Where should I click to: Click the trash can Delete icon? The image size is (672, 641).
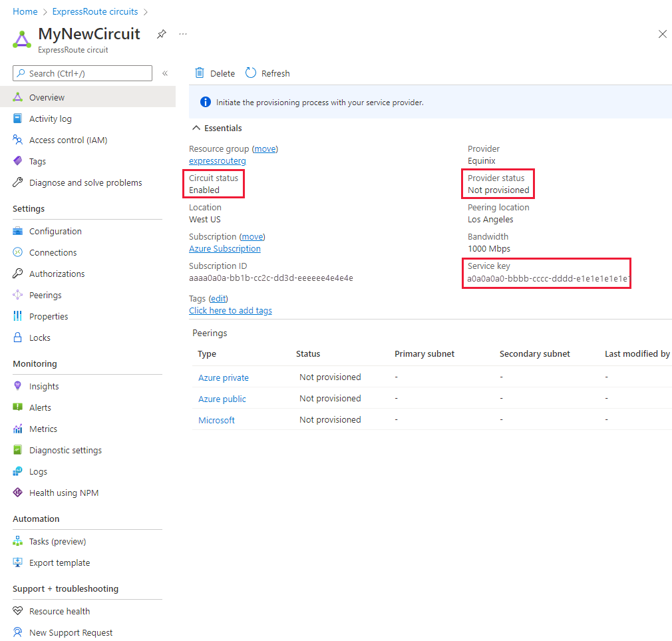pyautogui.click(x=200, y=73)
